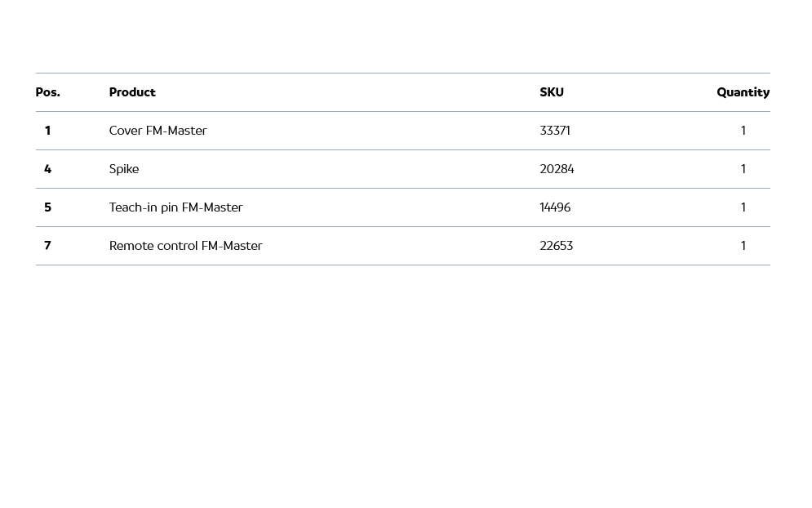Click SKU number 33371
This screenshot has width=812, height=508.
click(x=555, y=131)
